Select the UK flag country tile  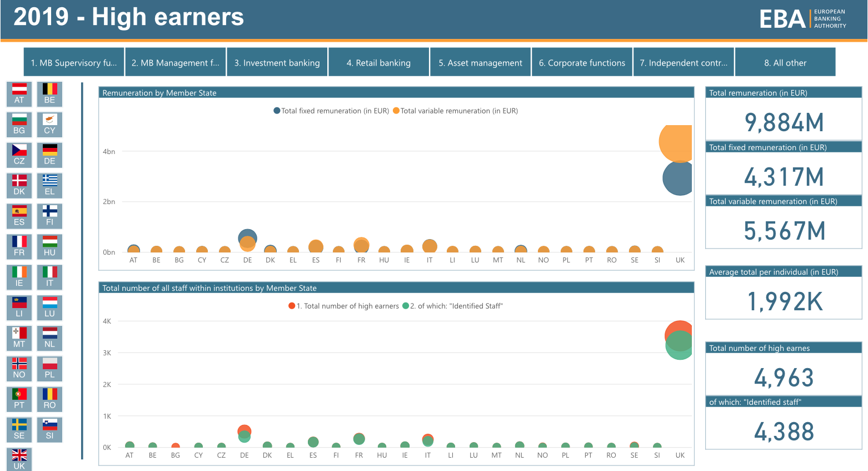(x=19, y=459)
